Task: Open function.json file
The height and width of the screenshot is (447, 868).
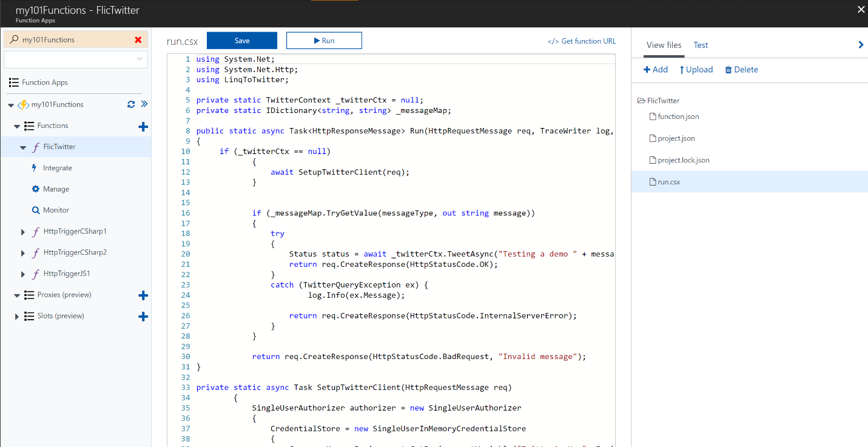Action: pyautogui.click(x=674, y=116)
